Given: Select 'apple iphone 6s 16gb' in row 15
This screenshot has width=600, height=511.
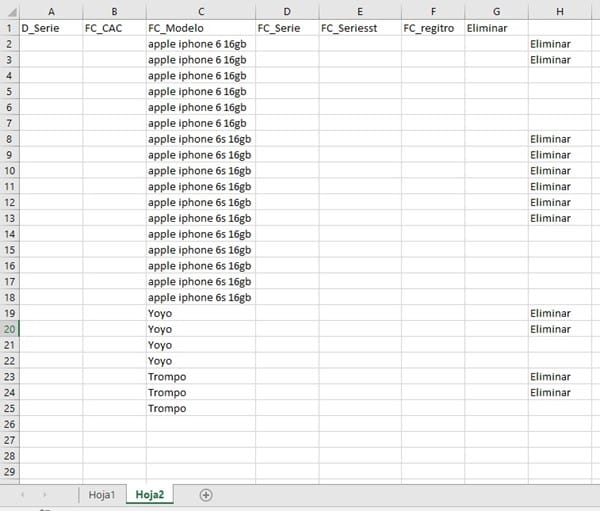Looking at the screenshot, I should [x=201, y=250].
